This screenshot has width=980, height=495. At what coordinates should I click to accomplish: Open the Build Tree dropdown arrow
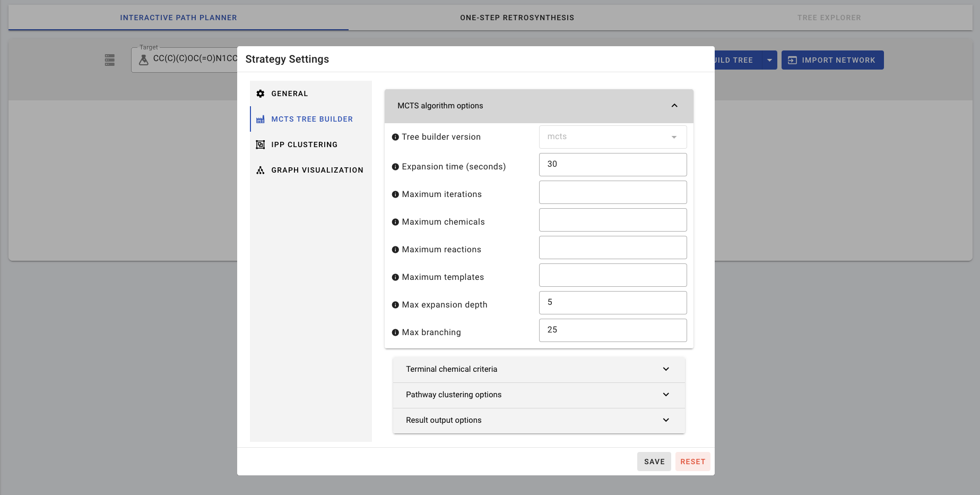(x=769, y=60)
